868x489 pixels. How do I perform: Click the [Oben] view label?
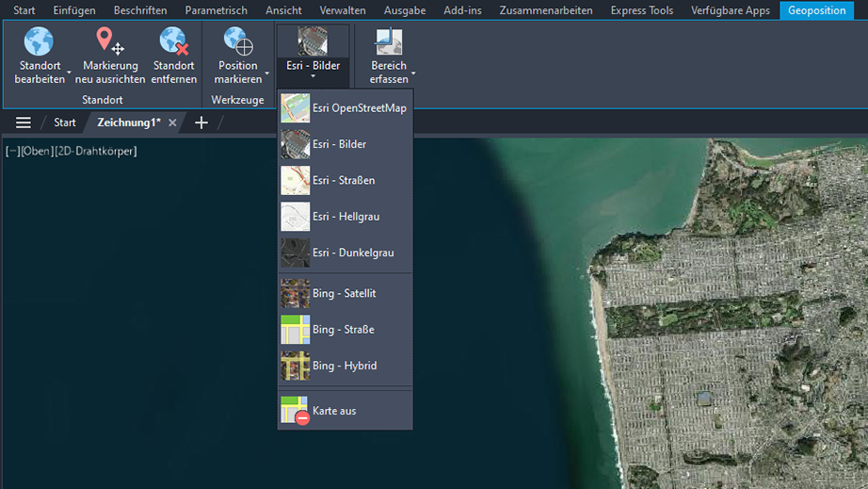point(37,151)
